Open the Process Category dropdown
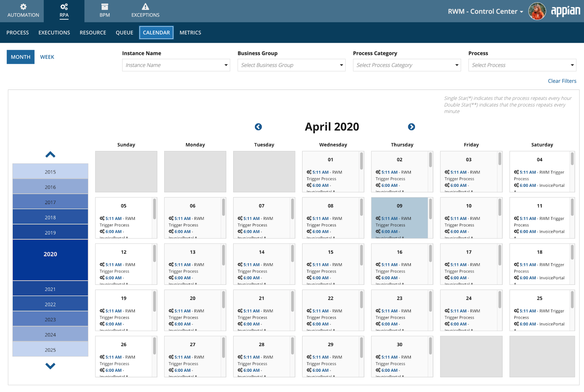 pos(407,65)
